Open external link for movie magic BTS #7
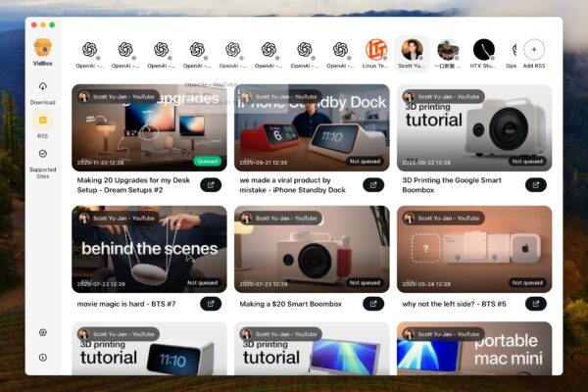 [211, 304]
